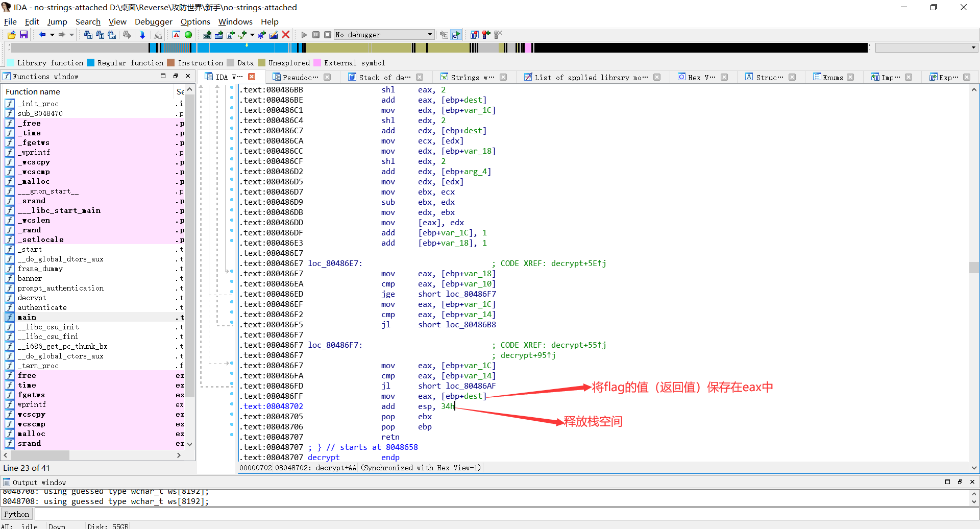Screen dimensions: 980x529
Task: Open the No debugger selection dropdown
Action: [x=384, y=35]
